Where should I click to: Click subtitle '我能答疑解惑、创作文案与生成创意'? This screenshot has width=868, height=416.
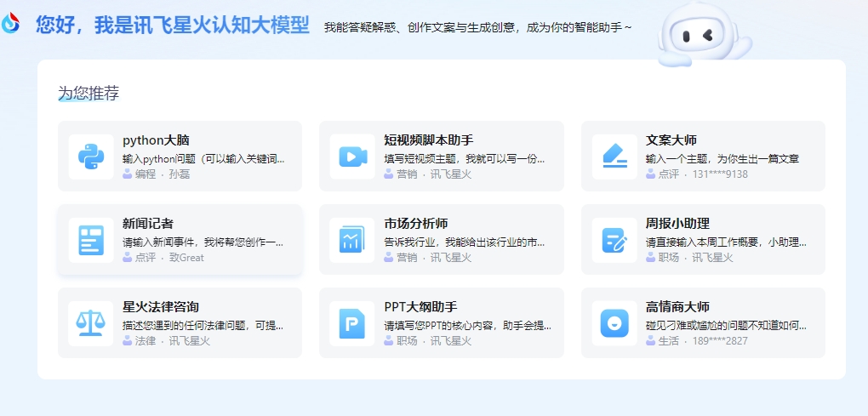(x=420, y=27)
